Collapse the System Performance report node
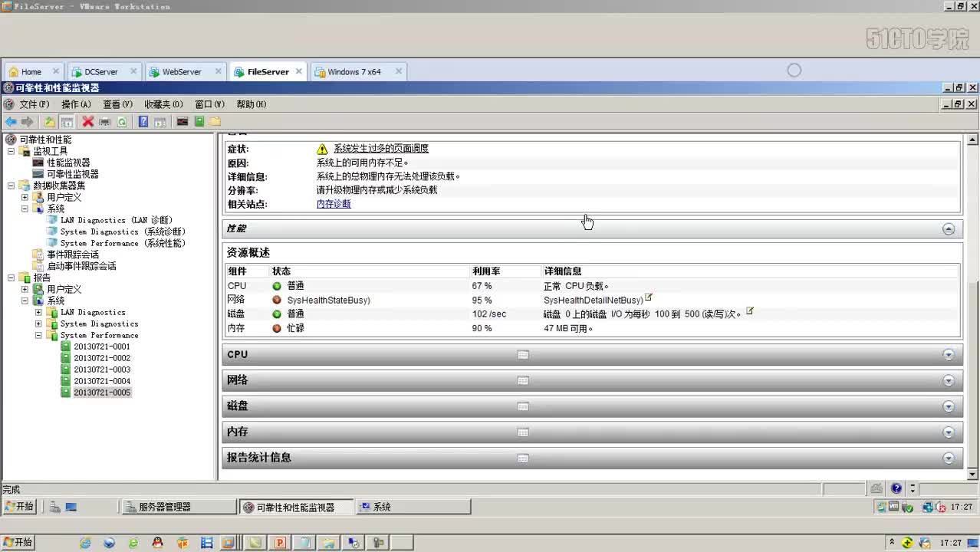The height and width of the screenshot is (552, 980). tap(39, 335)
